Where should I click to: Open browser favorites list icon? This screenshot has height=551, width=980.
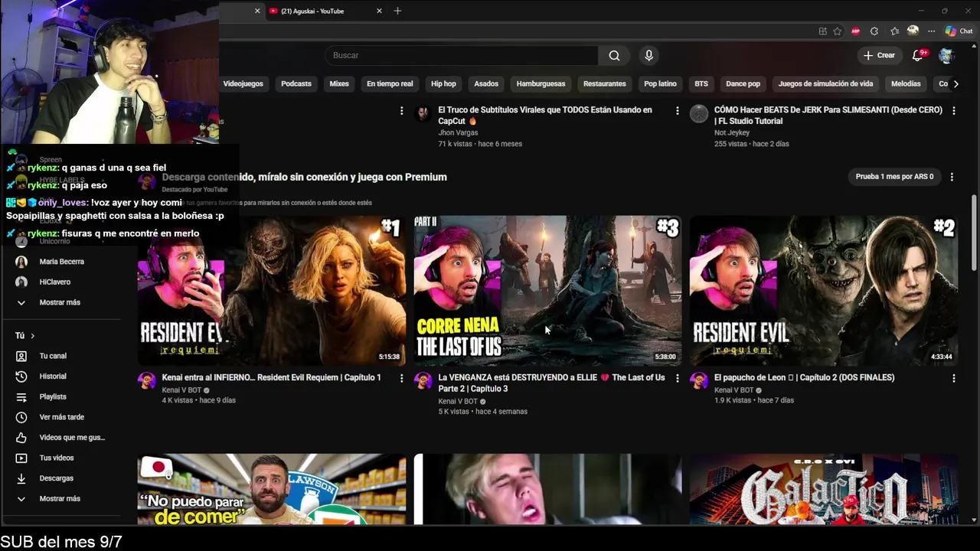click(894, 31)
